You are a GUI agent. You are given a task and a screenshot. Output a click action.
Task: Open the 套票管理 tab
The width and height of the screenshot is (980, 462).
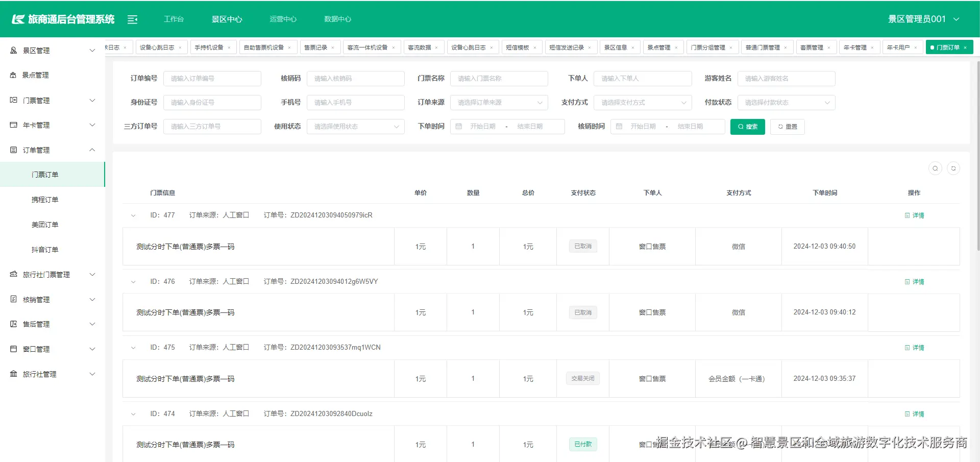(813, 47)
